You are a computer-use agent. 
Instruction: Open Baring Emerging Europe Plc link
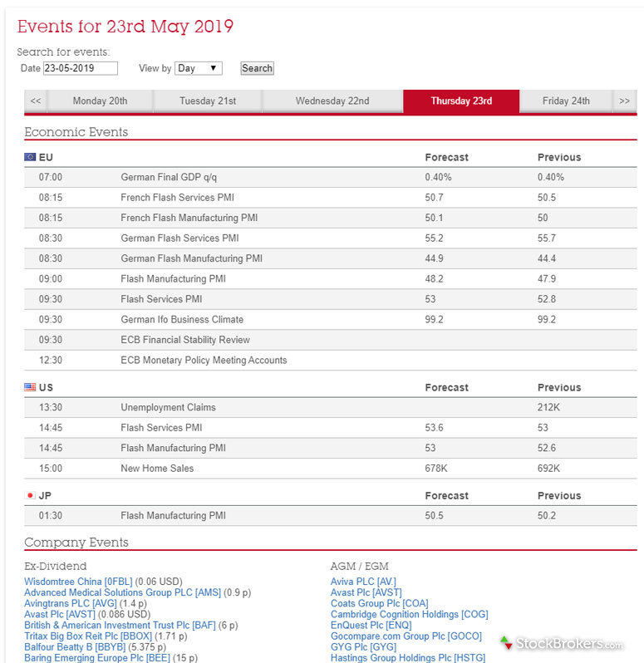97,658
